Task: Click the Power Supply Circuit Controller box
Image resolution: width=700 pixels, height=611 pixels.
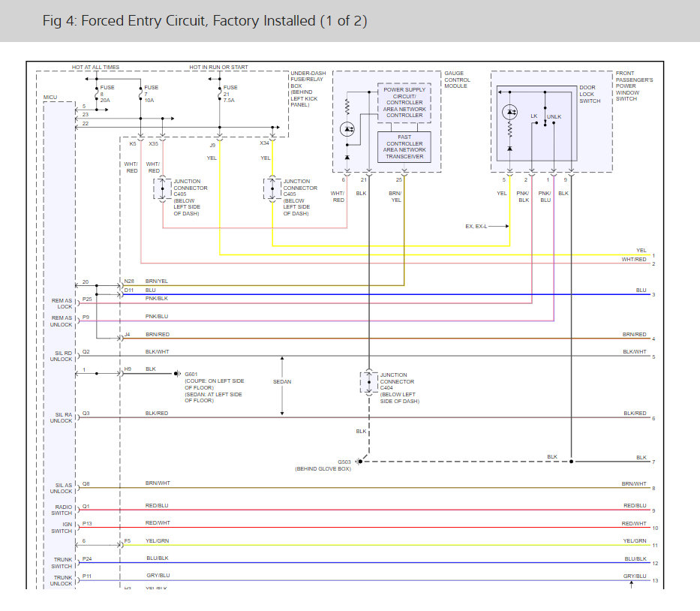Action: pyautogui.click(x=404, y=102)
